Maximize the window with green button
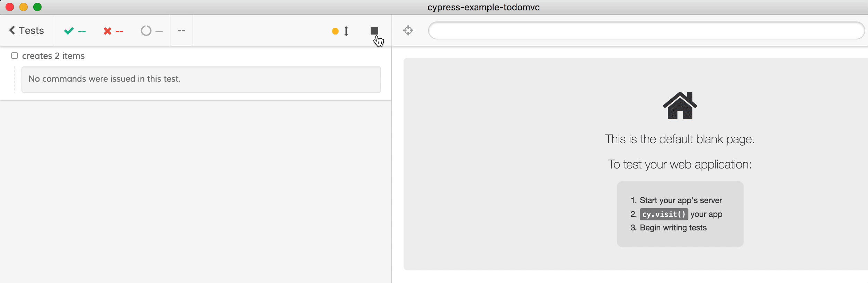Screen dimensions: 868x283 (x=37, y=7)
